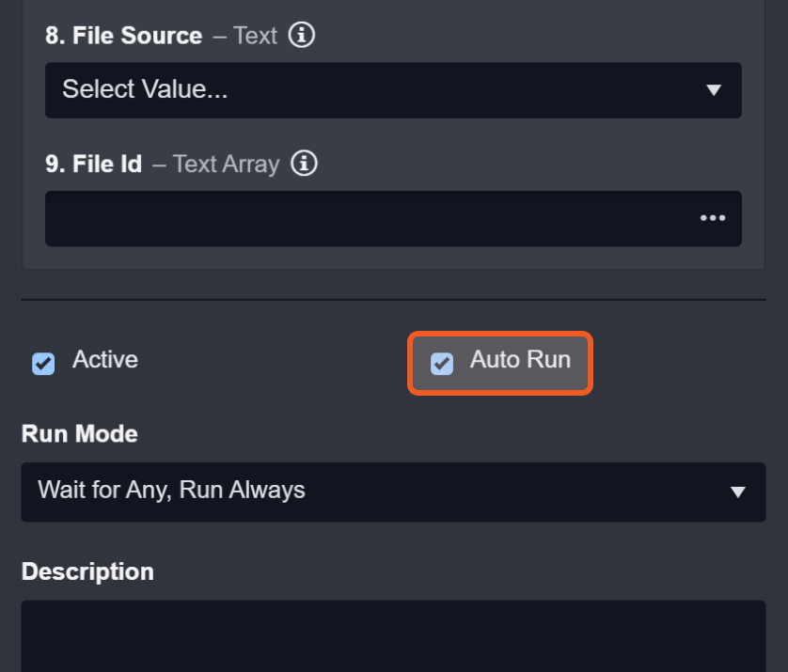The width and height of the screenshot is (788, 672).
Task: Open the File Id ellipsis editor icon
Action: 712,218
